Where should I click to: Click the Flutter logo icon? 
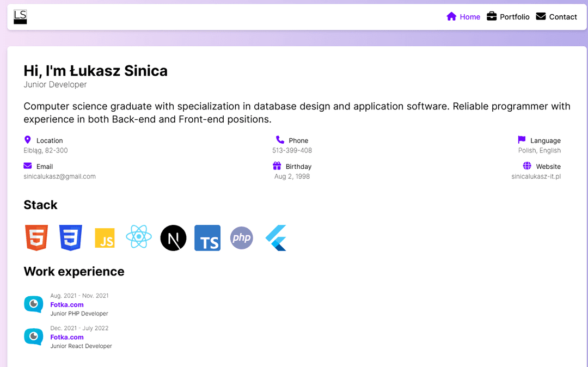pyautogui.click(x=276, y=238)
